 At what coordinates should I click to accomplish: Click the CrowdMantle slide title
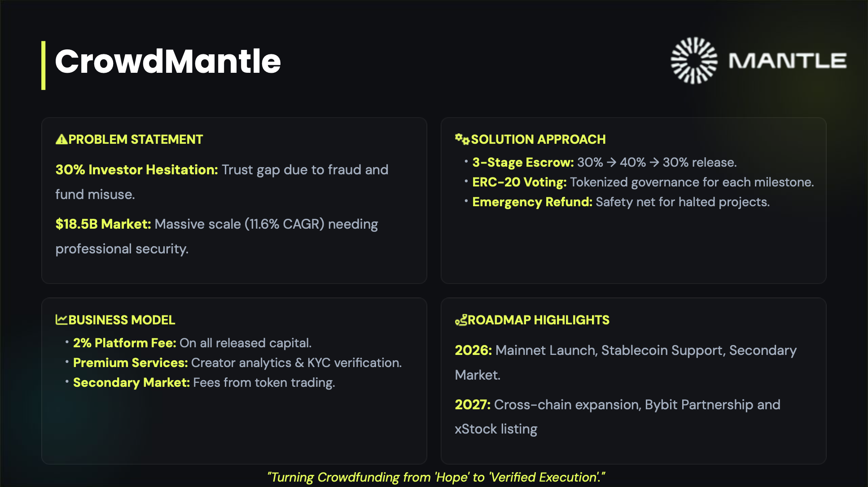(x=168, y=61)
